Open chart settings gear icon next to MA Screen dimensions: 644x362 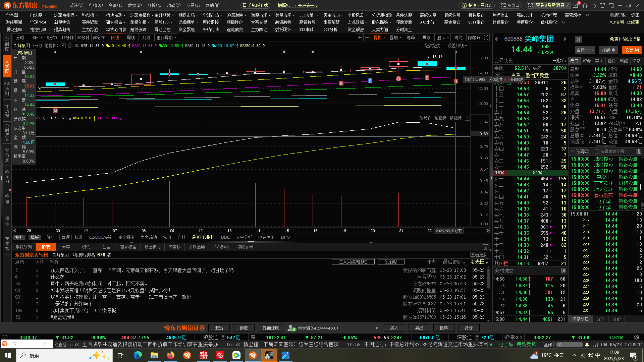[x=70, y=46]
